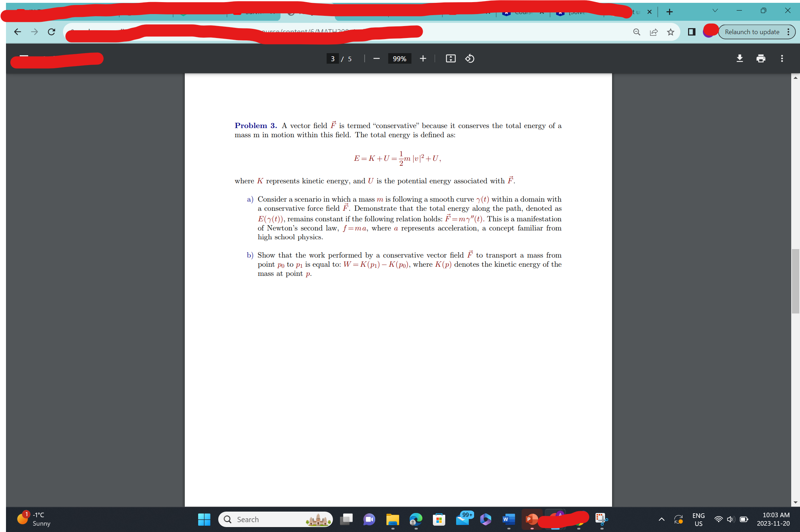This screenshot has width=800, height=532.
Task: Reload the current webpage
Action: point(51,32)
